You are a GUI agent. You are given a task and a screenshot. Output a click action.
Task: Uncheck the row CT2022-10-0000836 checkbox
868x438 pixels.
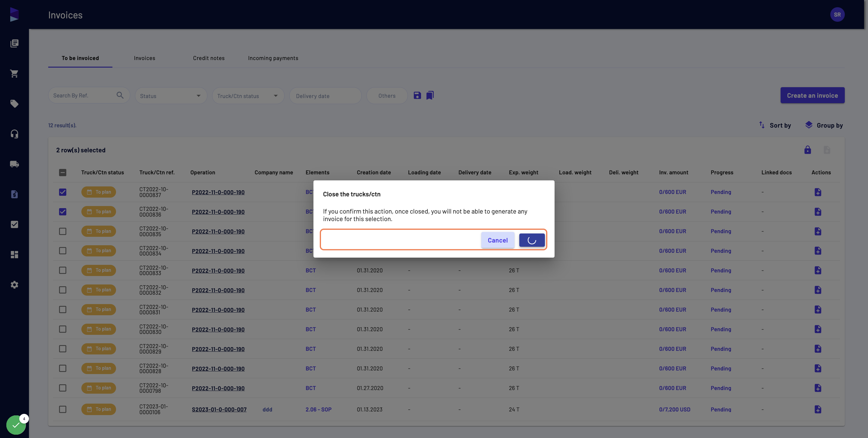pyautogui.click(x=63, y=212)
